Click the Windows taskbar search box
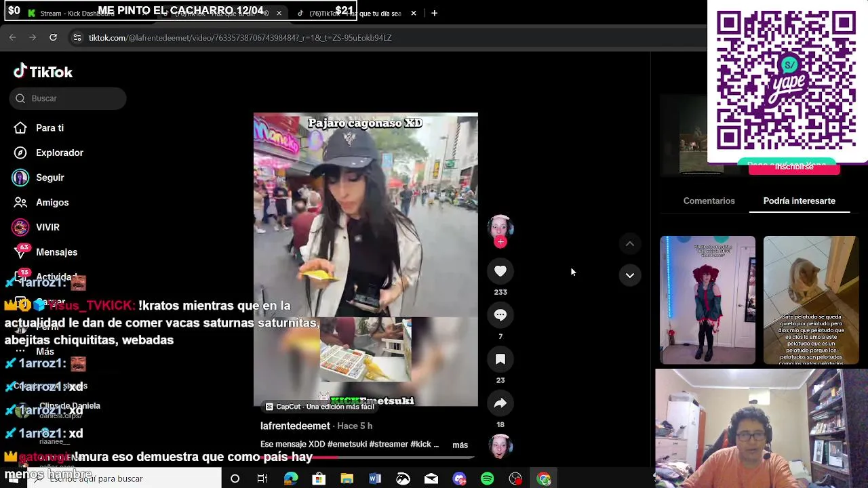The width and height of the screenshot is (868, 488). coord(125,479)
